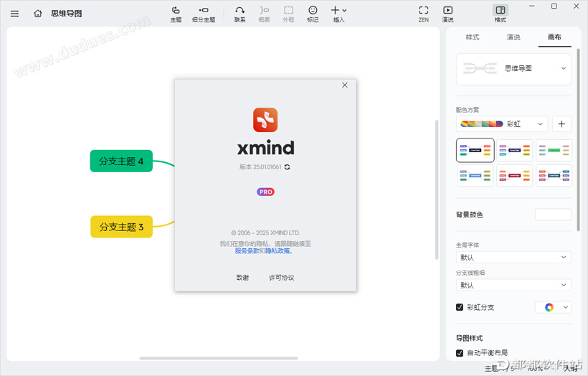Select the red-center theme thumbnail
This screenshot has width=588, height=376.
click(515, 175)
